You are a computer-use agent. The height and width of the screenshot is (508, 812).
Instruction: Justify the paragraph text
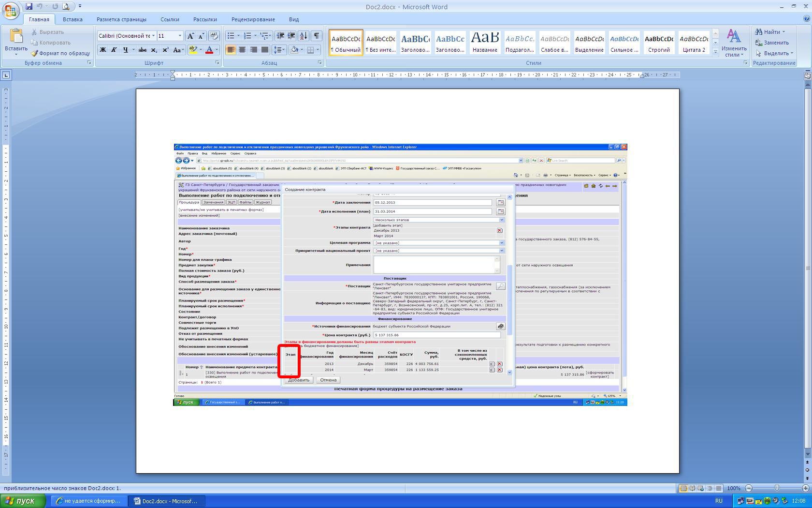(x=265, y=50)
